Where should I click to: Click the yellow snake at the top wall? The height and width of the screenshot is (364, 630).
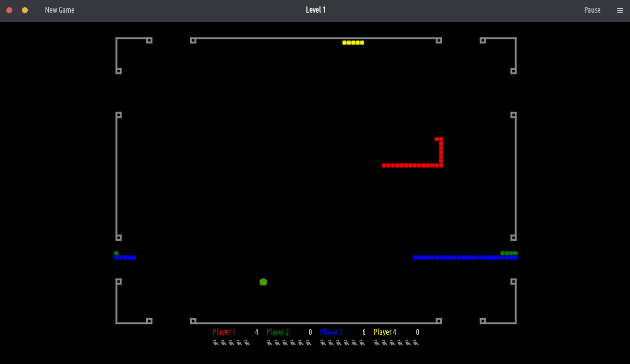point(353,43)
